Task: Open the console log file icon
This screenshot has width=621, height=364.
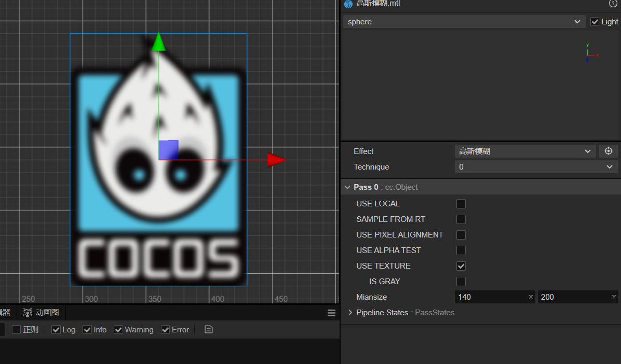Action: click(x=209, y=330)
